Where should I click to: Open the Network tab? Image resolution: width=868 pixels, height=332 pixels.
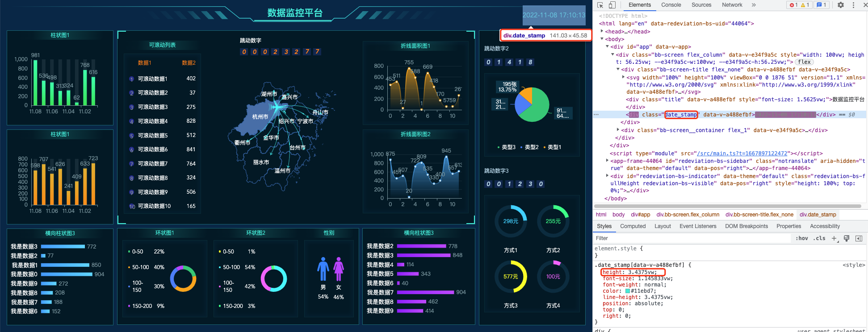[732, 5]
